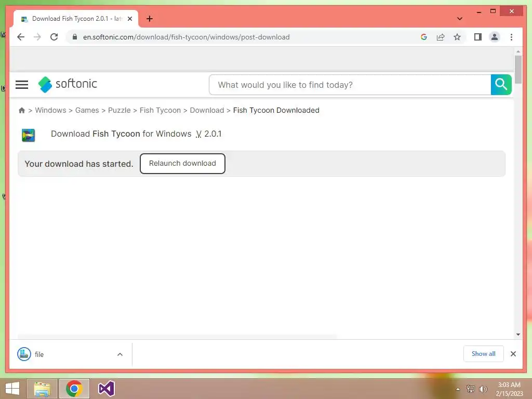Close the Download Fish Tycoon tab

[x=129, y=19]
